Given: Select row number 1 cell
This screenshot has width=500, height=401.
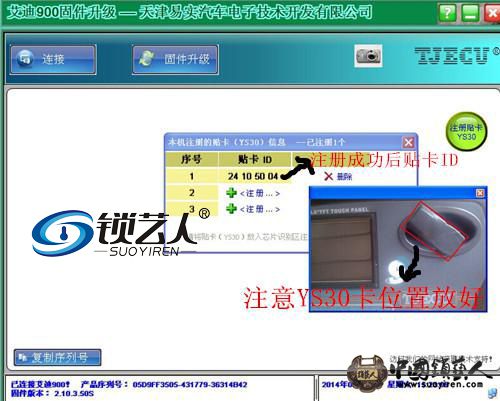Looking at the screenshot, I should click(x=191, y=176).
